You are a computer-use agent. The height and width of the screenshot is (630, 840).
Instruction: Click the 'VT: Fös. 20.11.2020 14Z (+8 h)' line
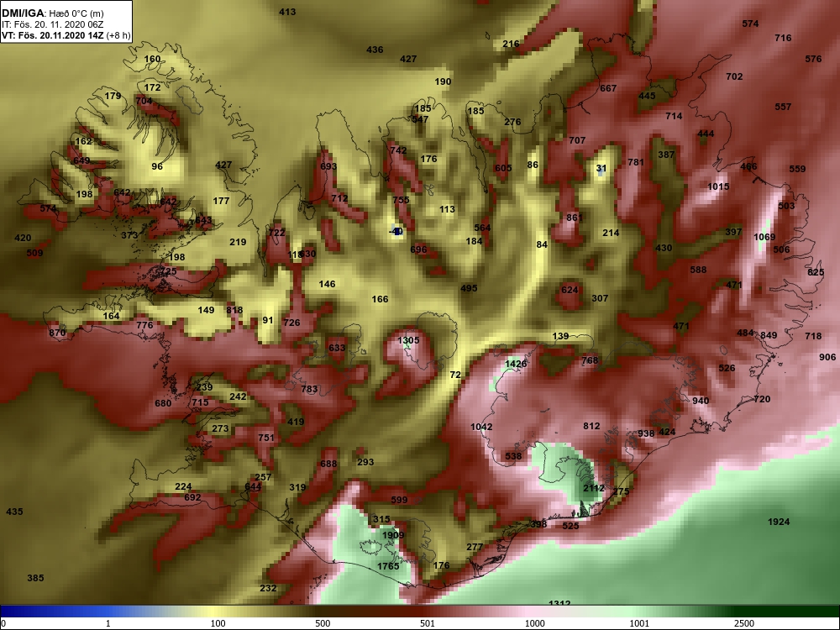click(66, 36)
